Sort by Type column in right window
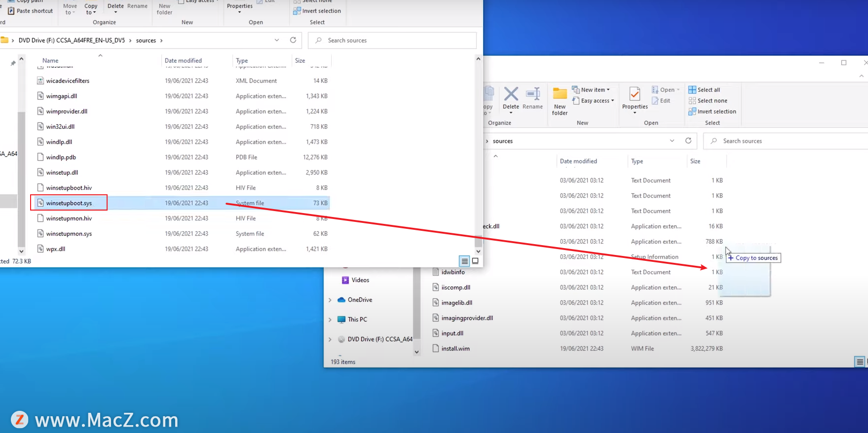 (637, 161)
